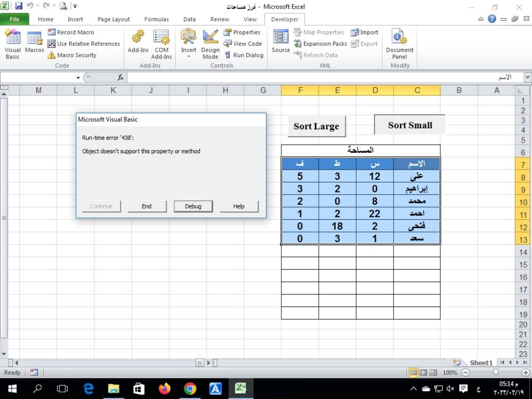Open the Windows Start menu
This screenshot has width=532, height=399.
pyautogui.click(x=12, y=388)
